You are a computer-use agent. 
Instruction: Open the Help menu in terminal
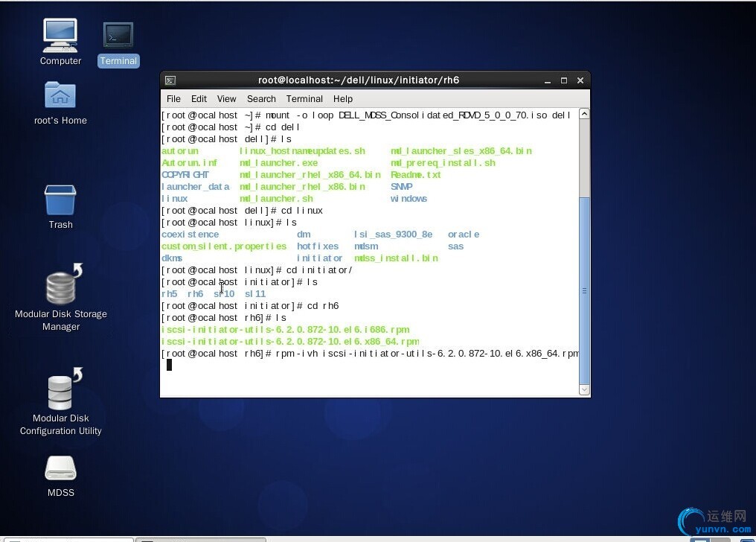pyautogui.click(x=343, y=99)
